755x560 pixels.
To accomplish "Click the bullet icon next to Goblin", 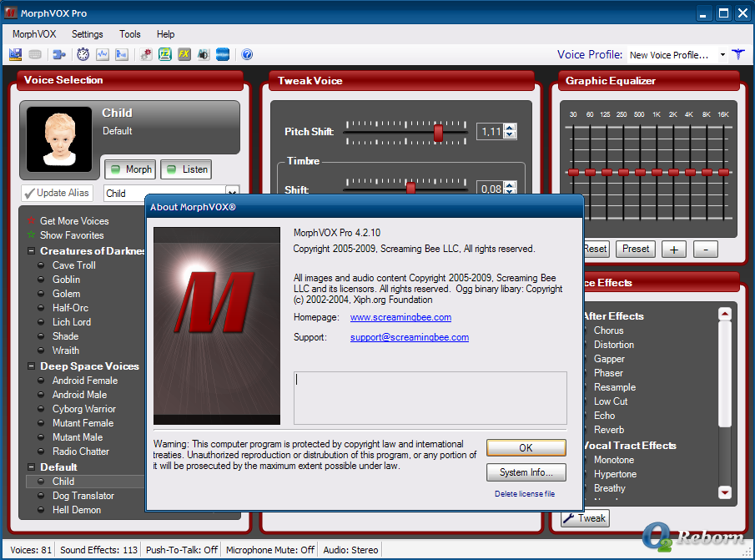I will pos(42,280).
